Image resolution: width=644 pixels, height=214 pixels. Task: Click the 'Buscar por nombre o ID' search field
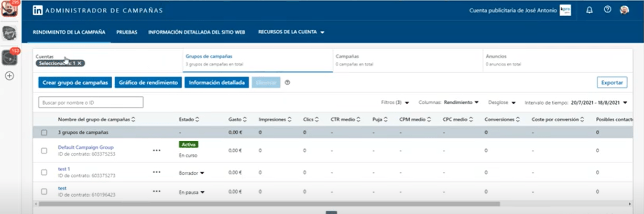[91, 102]
